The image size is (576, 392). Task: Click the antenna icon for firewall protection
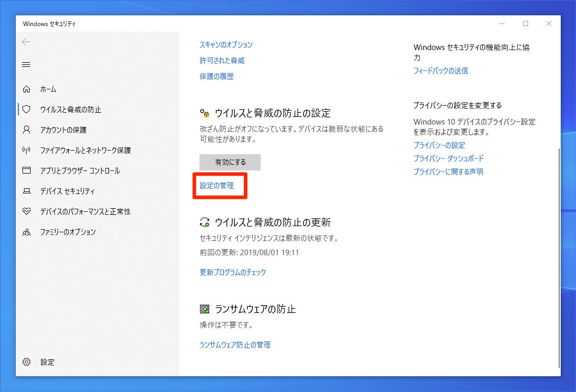[x=27, y=150]
